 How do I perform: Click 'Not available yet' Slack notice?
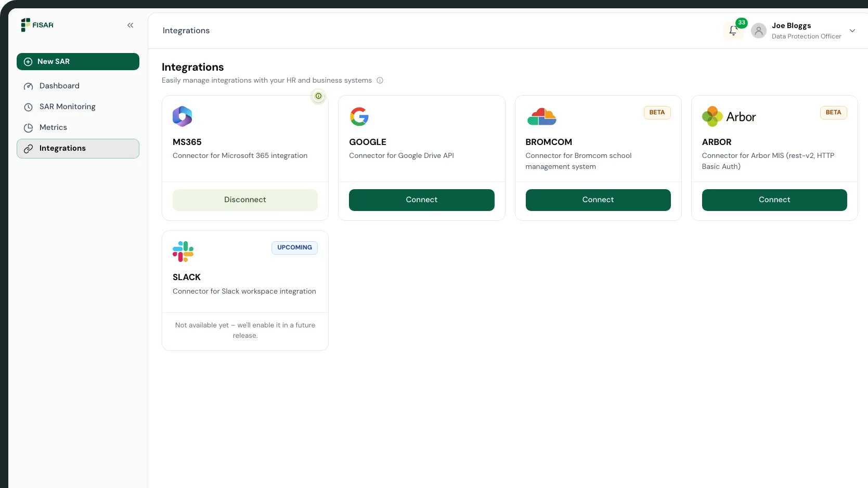click(245, 331)
